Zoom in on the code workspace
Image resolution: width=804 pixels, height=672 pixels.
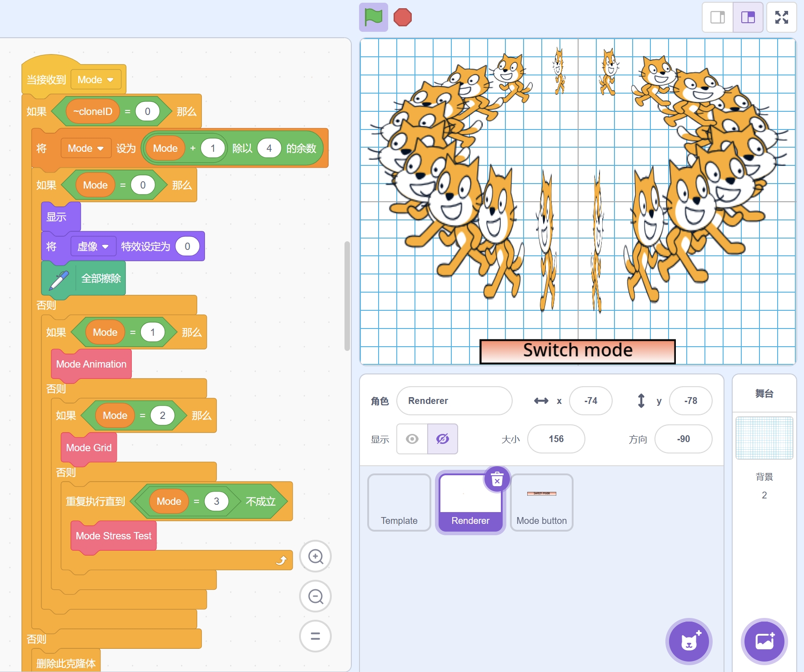[315, 556]
